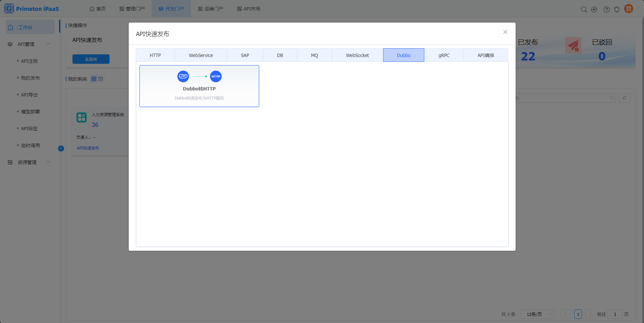The height and width of the screenshot is (323, 644).
Task: Expand the 资源管理 sidebar menu
Action: [49, 162]
